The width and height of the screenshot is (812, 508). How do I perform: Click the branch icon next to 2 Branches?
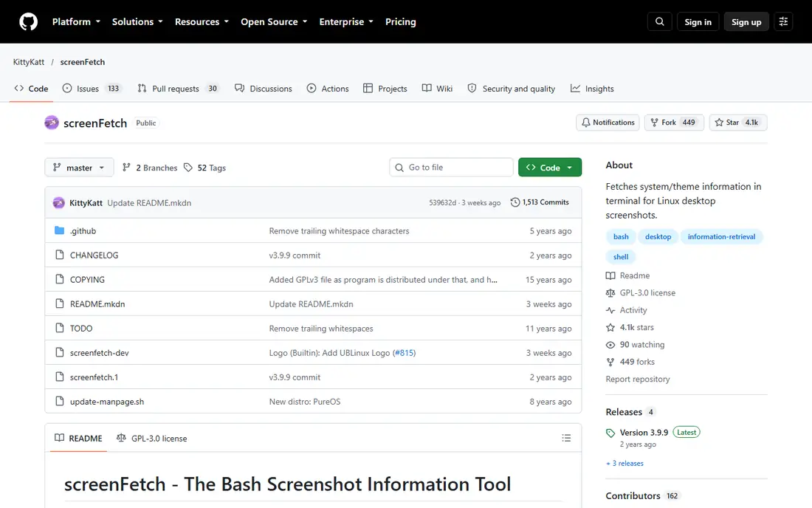(126, 168)
